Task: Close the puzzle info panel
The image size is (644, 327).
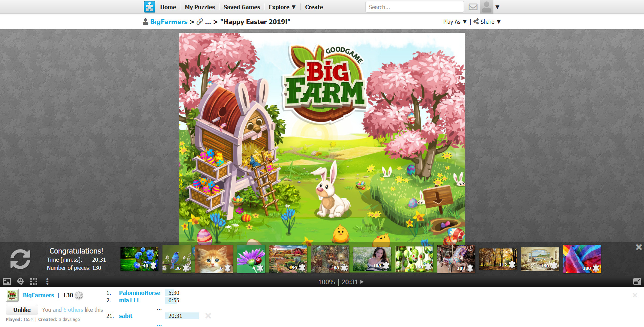Action: (635, 295)
